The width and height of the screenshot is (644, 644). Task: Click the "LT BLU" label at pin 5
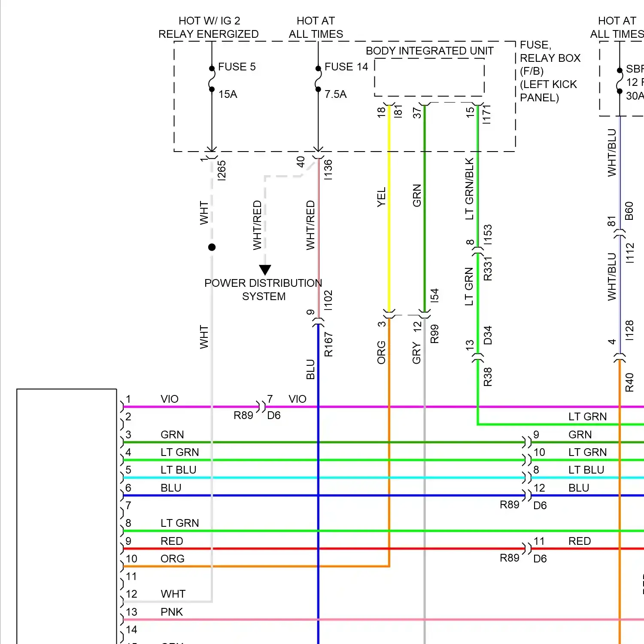(x=179, y=470)
